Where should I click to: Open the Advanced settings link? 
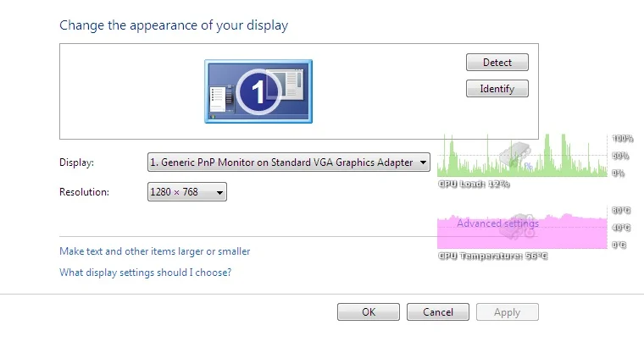point(497,223)
